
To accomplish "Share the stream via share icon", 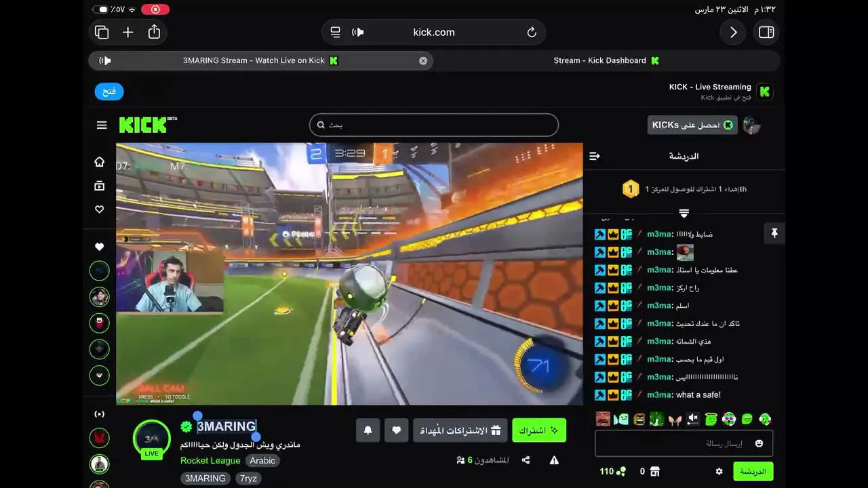I will pos(526,460).
